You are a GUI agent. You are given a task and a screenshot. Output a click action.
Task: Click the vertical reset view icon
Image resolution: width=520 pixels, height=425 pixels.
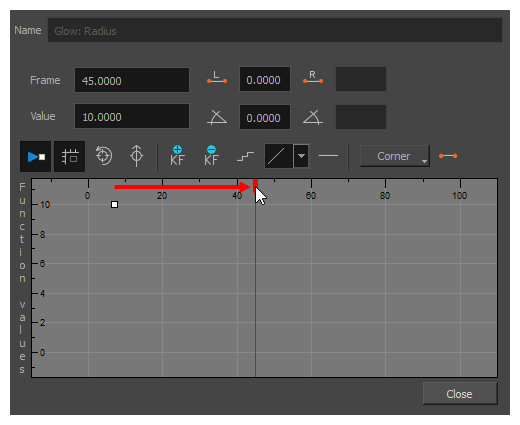click(137, 156)
